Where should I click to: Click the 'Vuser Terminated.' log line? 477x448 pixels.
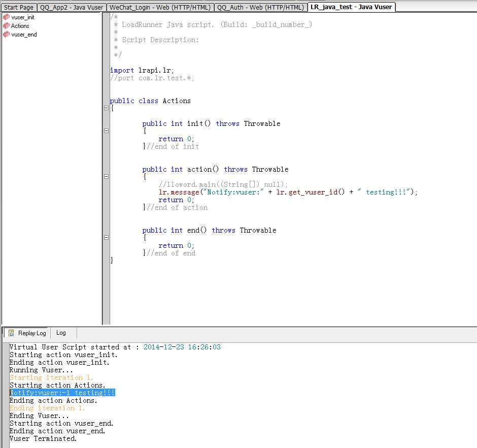point(43,438)
